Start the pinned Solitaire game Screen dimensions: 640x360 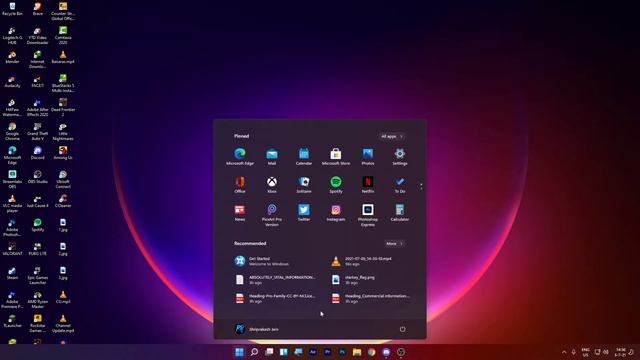(304, 185)
